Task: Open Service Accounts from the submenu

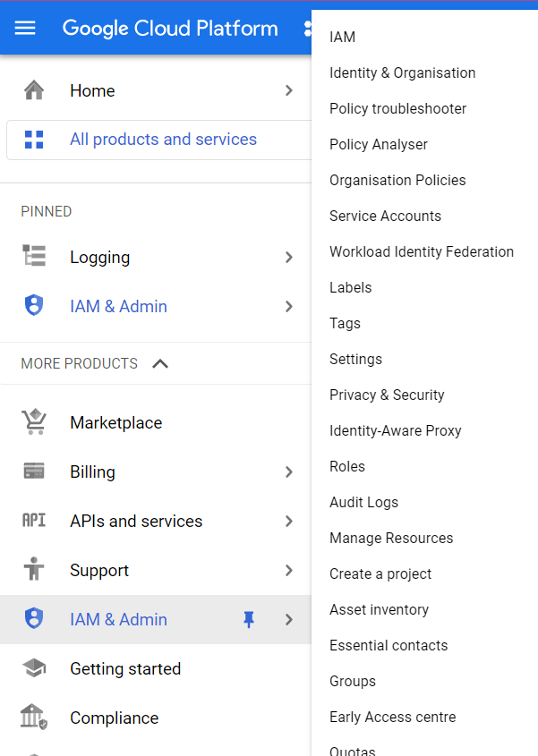Action: (385, 216)
